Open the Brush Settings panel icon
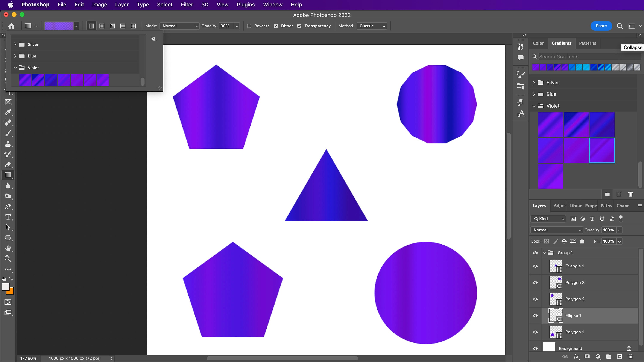The image size is (644, 362). [521, 74]
